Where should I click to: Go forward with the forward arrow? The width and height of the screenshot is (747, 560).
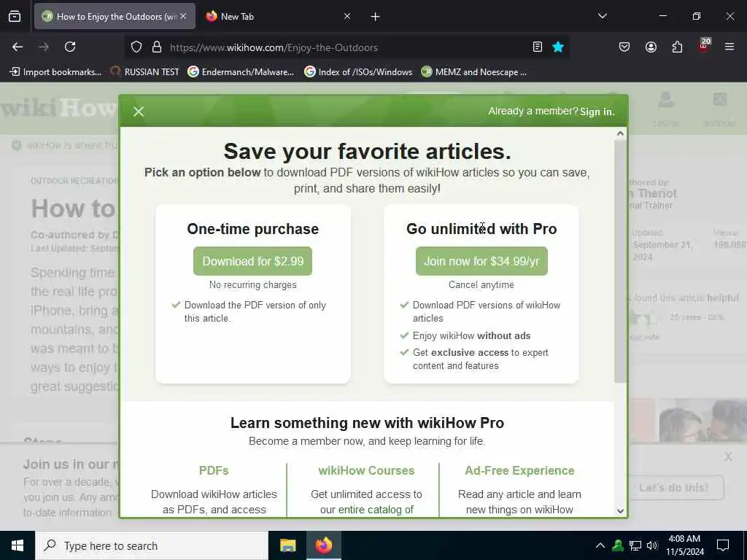pos(44,47)
